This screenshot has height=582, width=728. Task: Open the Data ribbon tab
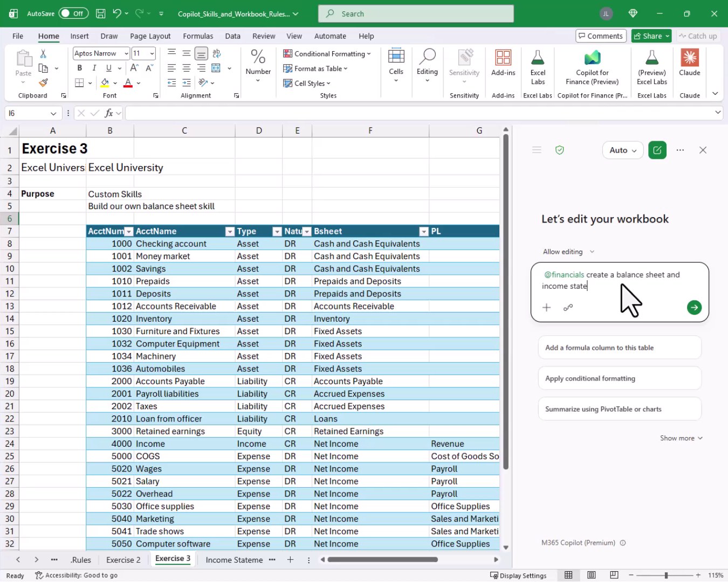point(232,36)
